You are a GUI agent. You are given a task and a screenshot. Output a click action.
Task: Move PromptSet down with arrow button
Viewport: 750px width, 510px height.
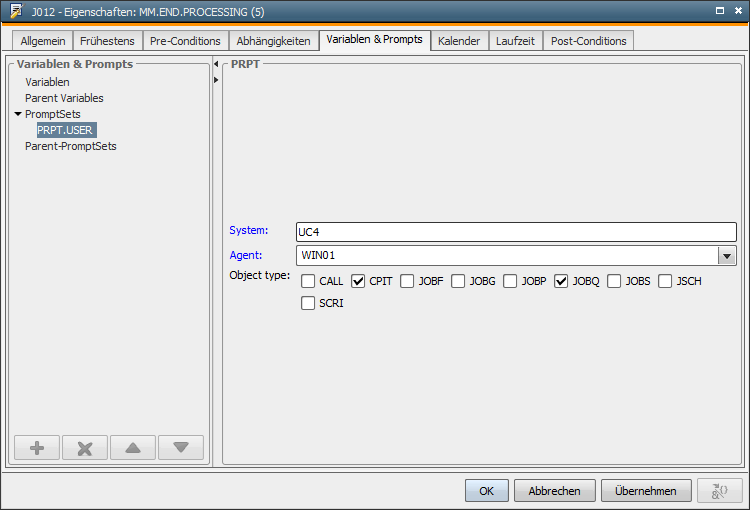coord(181,448)
